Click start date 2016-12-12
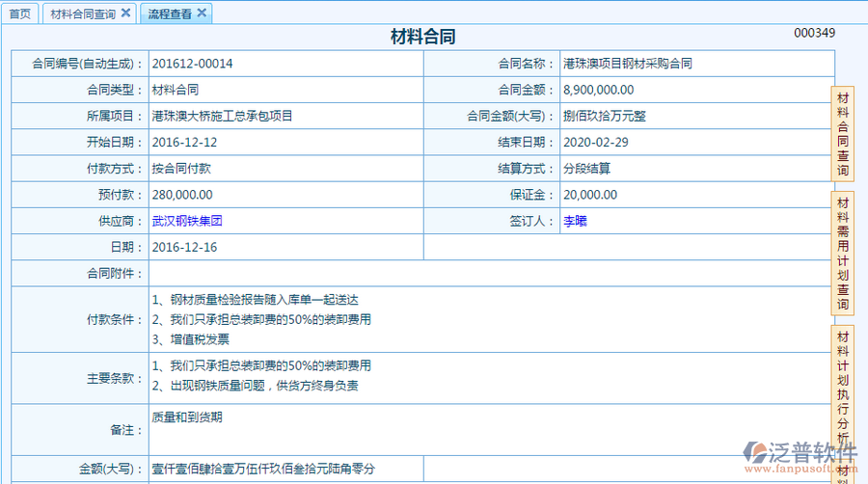Image resolution: width=868 pixels, height=484 pixels. pos(184,142)
